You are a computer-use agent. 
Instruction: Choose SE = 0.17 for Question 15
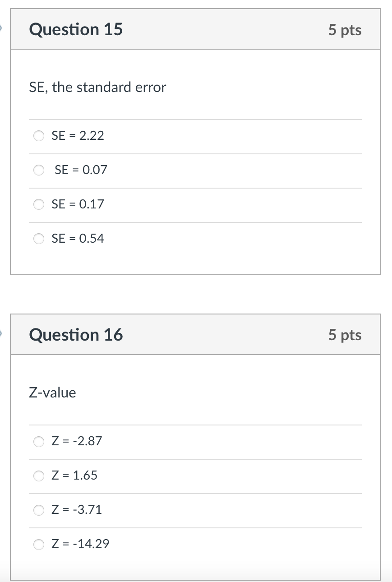tap(39, 204)
